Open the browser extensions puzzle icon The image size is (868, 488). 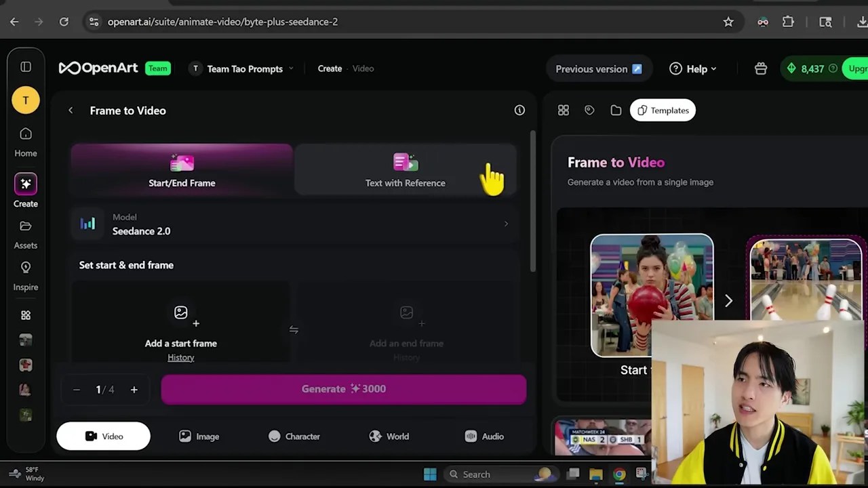point(788,22)
